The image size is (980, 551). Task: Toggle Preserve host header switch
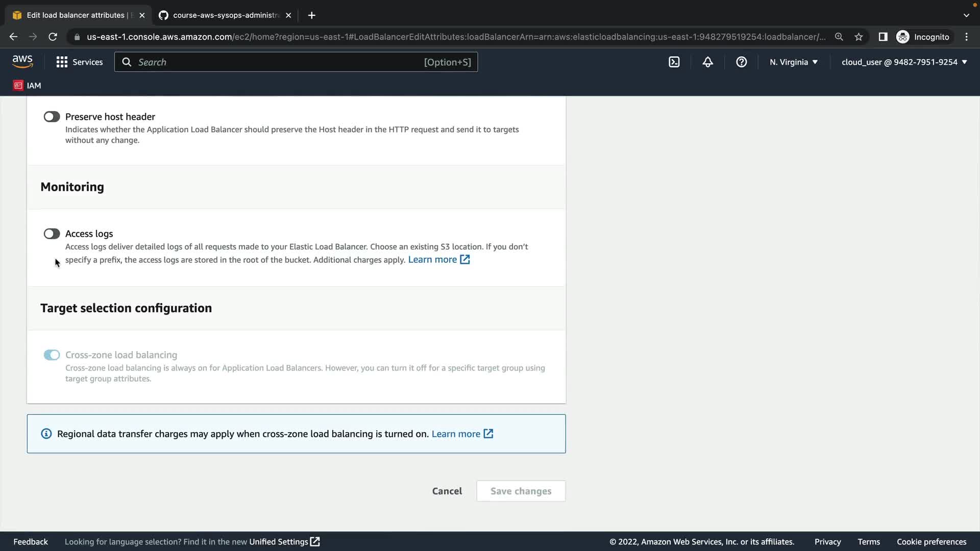(52, 117)
